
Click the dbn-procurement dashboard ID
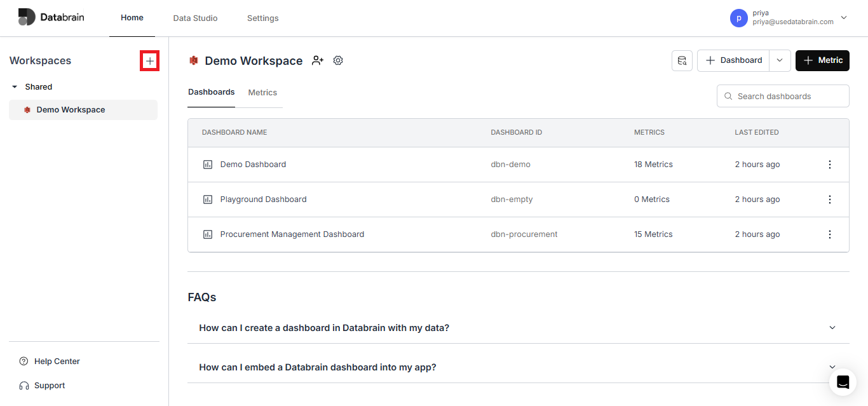coord(524,234)
